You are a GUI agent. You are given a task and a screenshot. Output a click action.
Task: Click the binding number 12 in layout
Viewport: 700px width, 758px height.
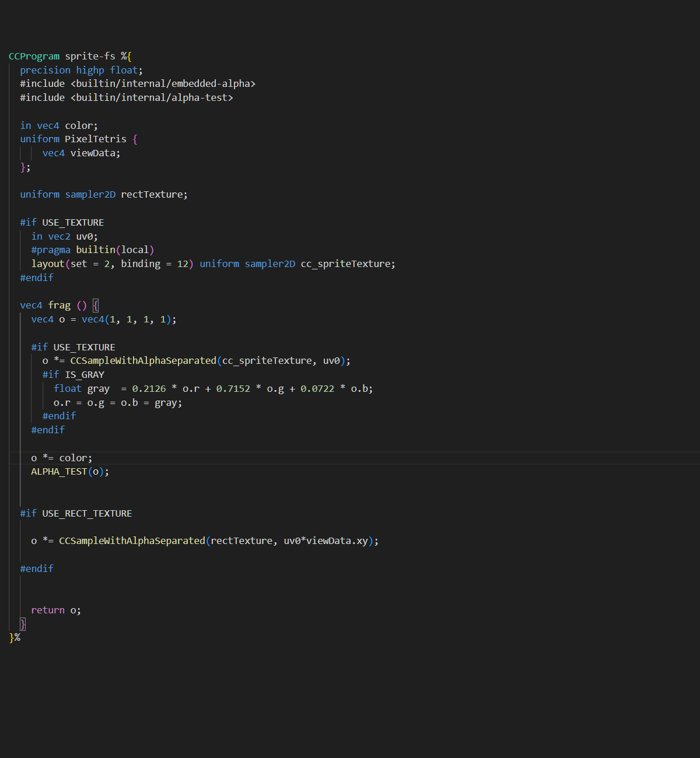coord(183,264)
